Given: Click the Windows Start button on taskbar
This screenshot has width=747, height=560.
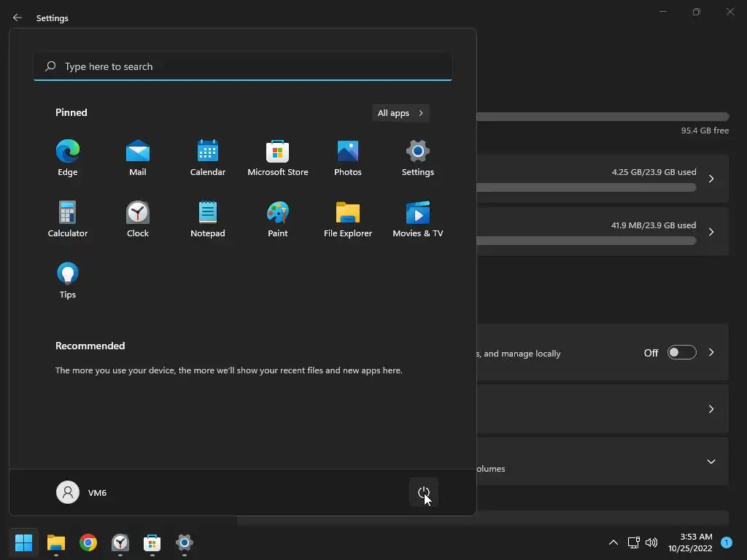Looking at the screenshot, I should coord(23,542).
